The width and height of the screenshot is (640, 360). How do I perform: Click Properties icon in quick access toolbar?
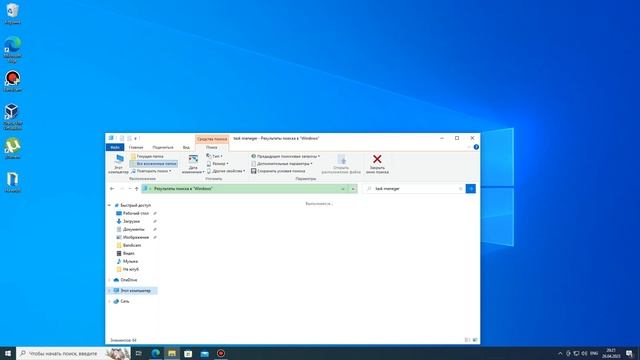[122, 138]
